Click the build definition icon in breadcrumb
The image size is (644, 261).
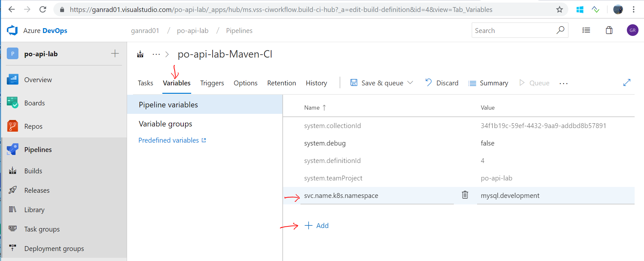coord(140,54)
